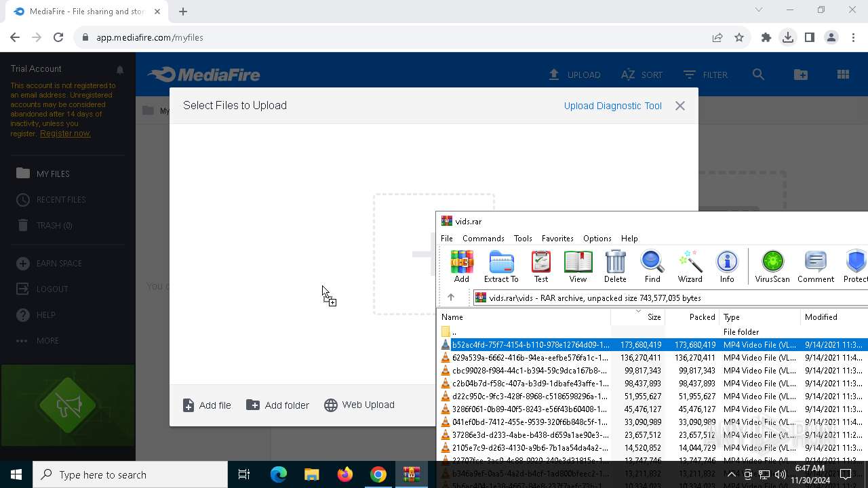Open Chrome tab search chevron

coord(759,10)
